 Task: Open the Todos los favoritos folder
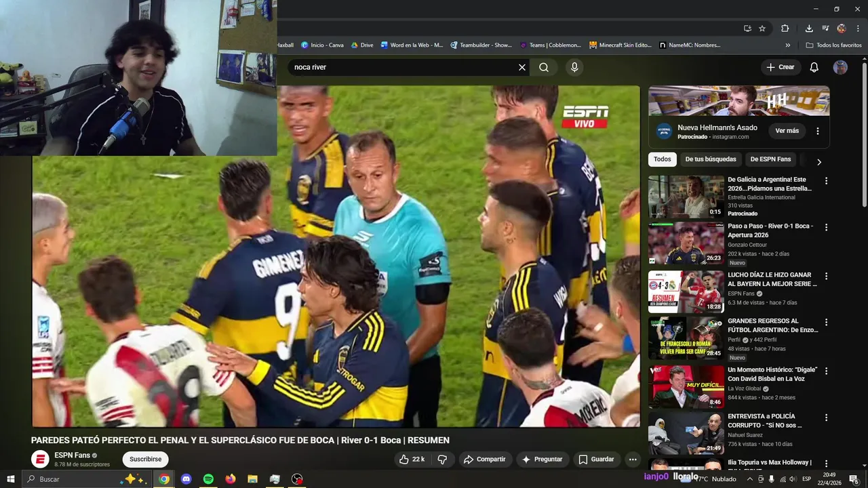pos(833,45)
